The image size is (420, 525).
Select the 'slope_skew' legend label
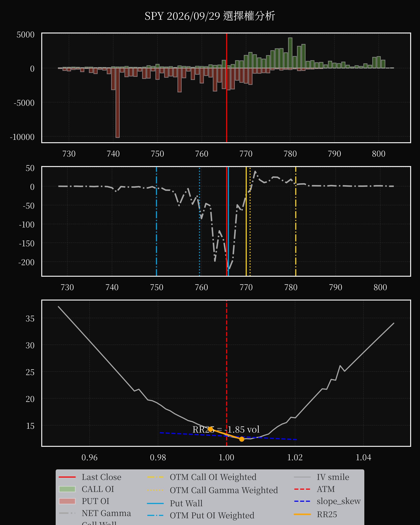(x=338, y=501)
